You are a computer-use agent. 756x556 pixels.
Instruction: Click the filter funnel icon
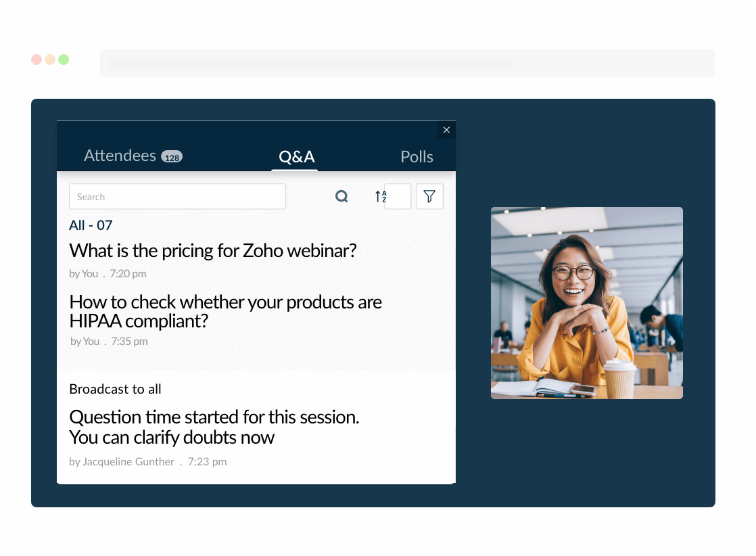click(x=429, y=197)
